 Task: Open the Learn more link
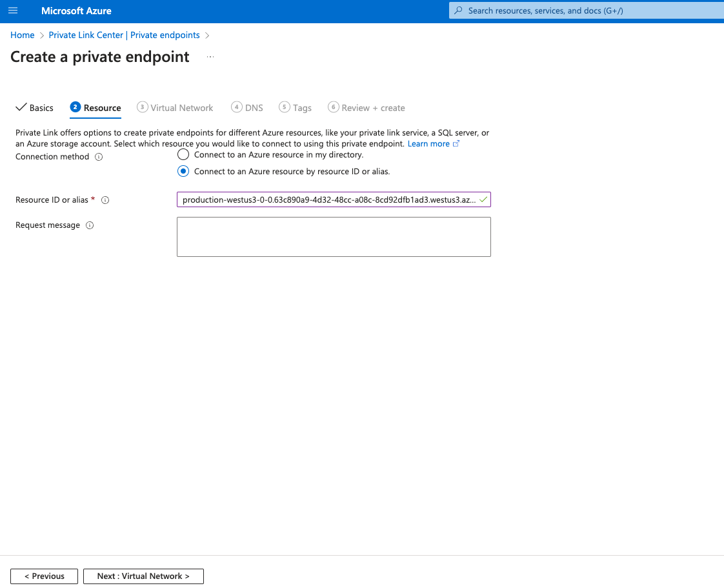click(429, 143)
